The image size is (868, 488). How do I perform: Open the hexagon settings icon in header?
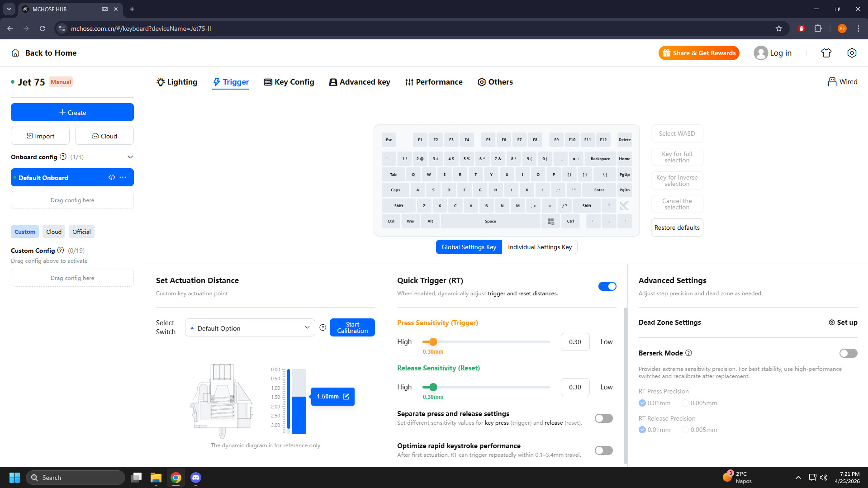tap(852, 53)
